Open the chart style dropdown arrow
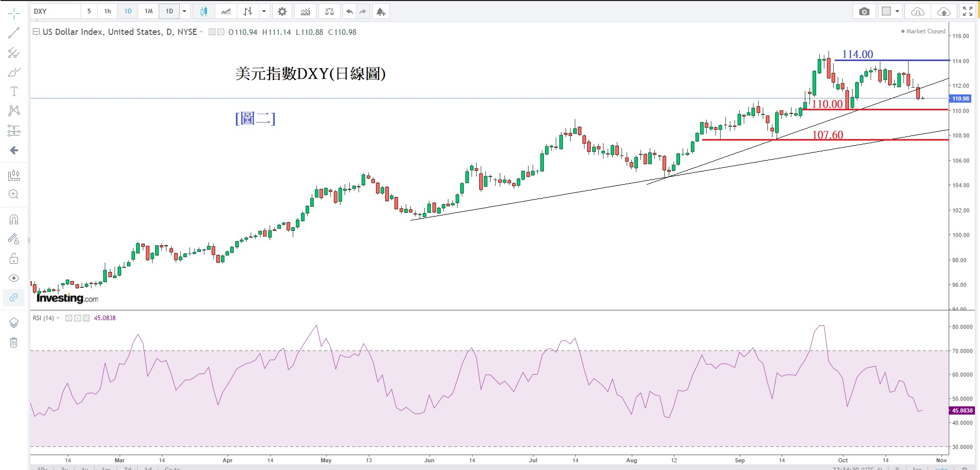980x470 pixels. 264,11
